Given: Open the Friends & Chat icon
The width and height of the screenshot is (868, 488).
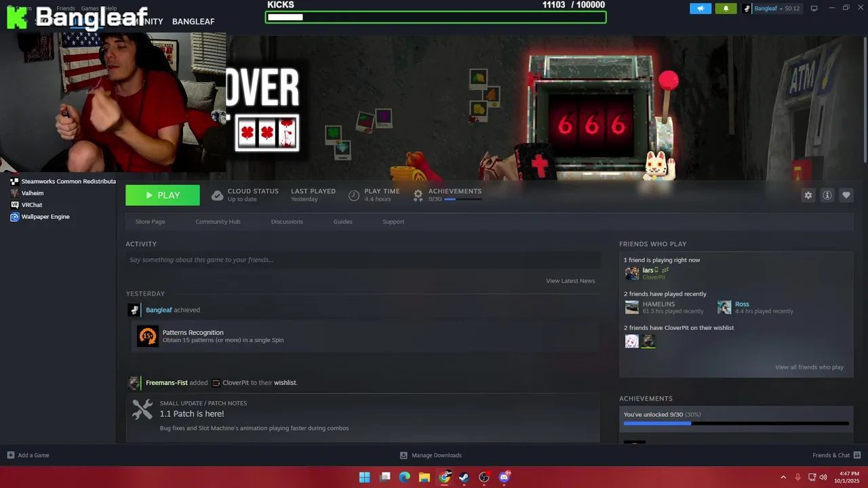Looking at the screenshot, I should (857, 455).
